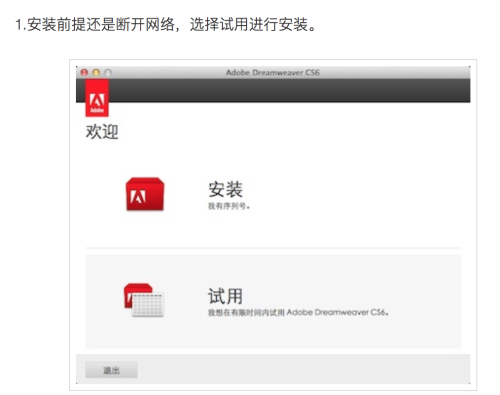Click the trial calendar icon
The height and width of the screenshot is (395, 500).
pos(144,300)
